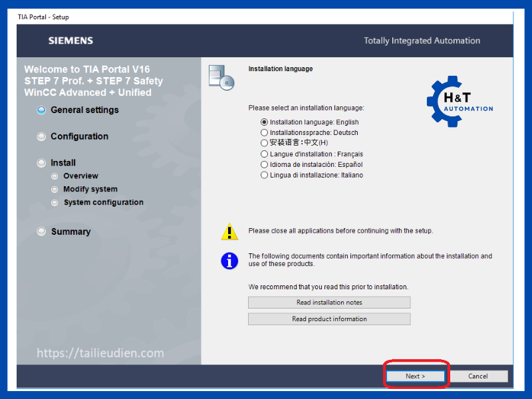Screen dimensions: 532x399
Task: Select Installation language: English
Action: tap(265, 122)
